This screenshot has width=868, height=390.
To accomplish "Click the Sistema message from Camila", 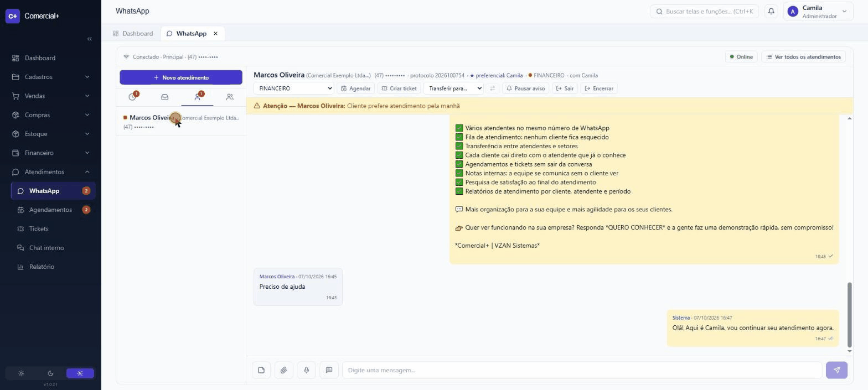I will point(753,328).
